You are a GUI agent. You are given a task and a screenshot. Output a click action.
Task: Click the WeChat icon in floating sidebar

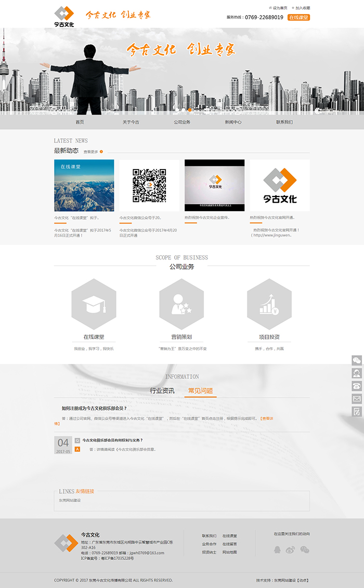point(357,360)
